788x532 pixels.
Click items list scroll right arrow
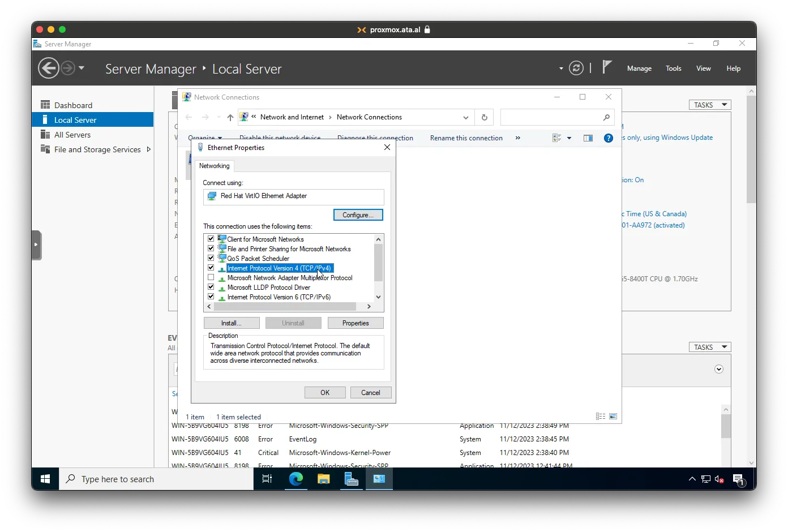coord(369,307)
